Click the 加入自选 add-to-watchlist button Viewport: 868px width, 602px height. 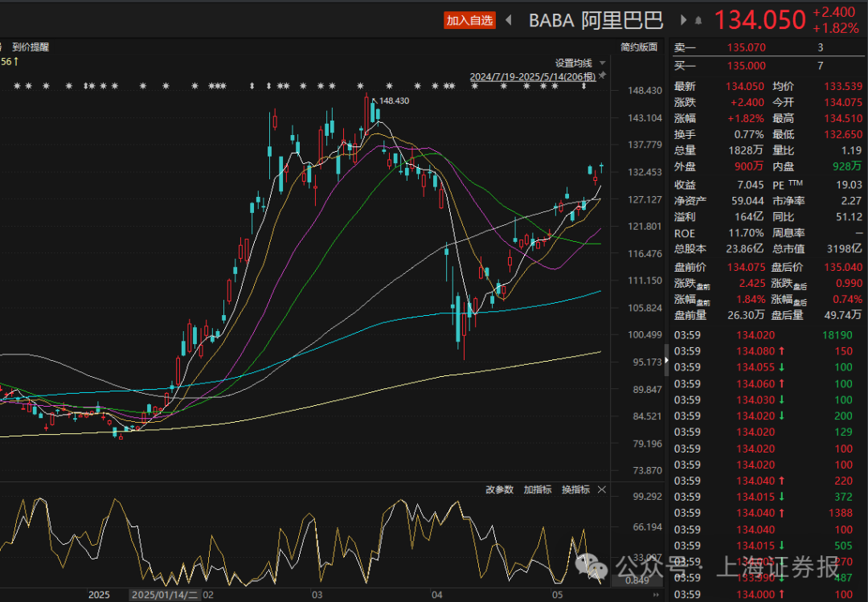(470, 20)
